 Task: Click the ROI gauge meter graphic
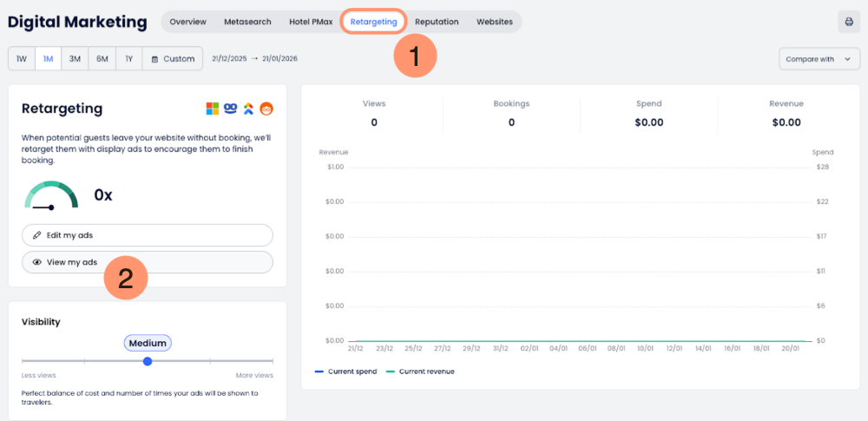[51, 196]
